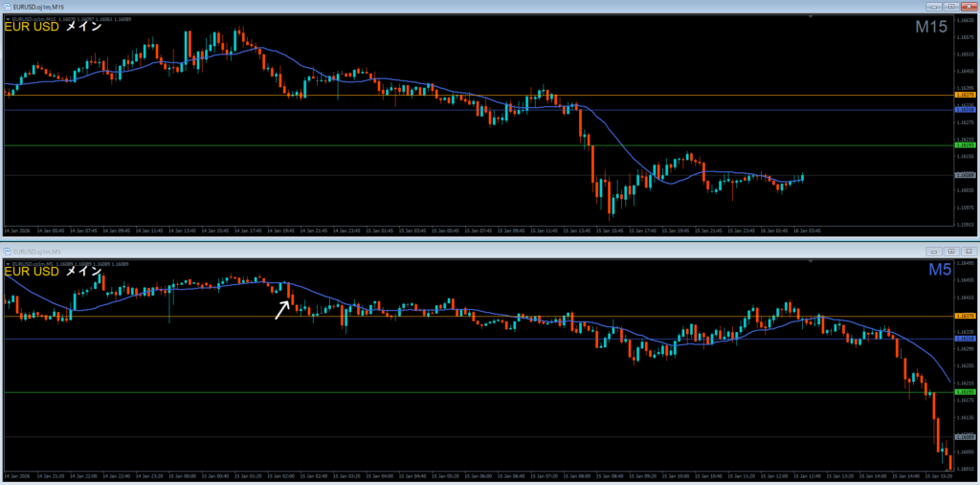Click the blue 1.16318 price label on M15
Image resolution: width=980 pixels, height=485 pixels.
click(965, 110)
